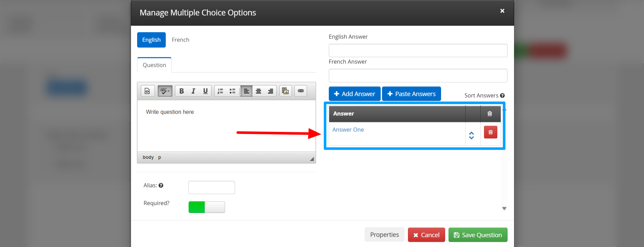Viewport: 644px width, 247px height.
Task: Click the Bold formatting icon
Action: [x=181, y=91]
